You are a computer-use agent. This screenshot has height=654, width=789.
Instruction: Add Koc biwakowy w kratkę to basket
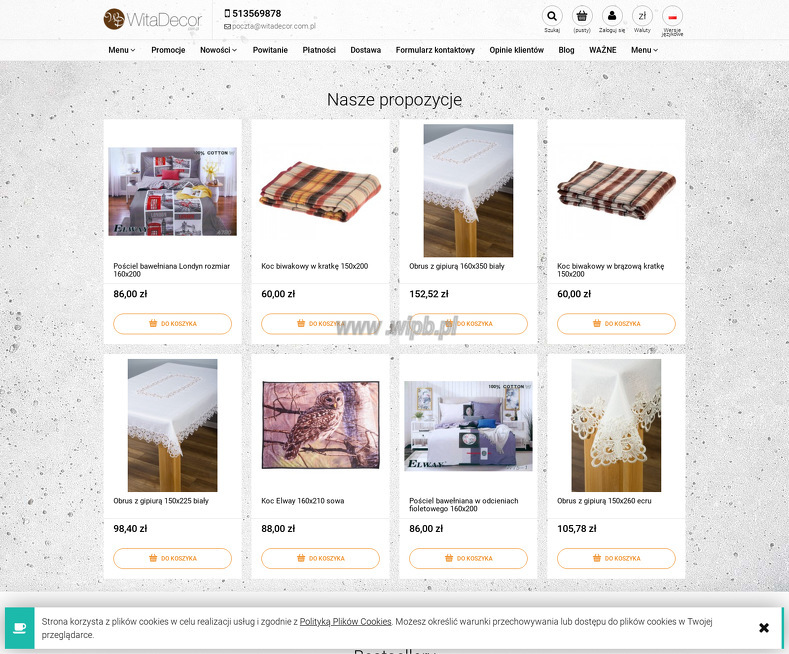(x=321, y=323)
